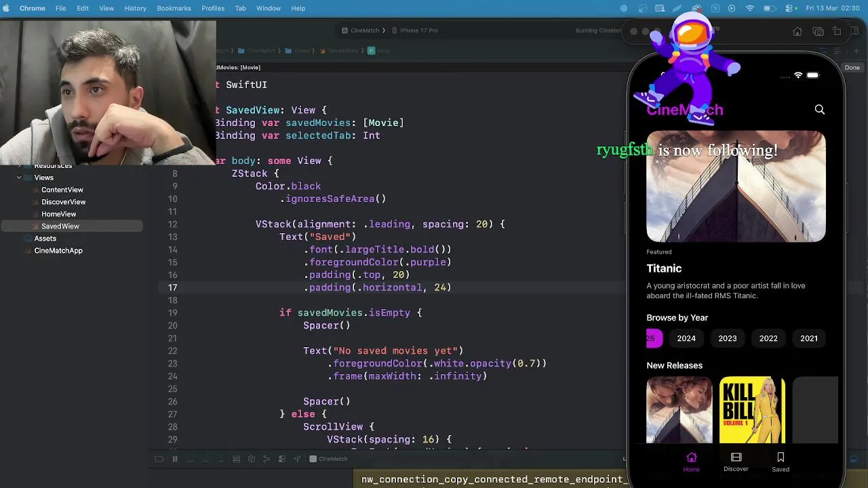Open the Edit menu

(x=83, y=8)
